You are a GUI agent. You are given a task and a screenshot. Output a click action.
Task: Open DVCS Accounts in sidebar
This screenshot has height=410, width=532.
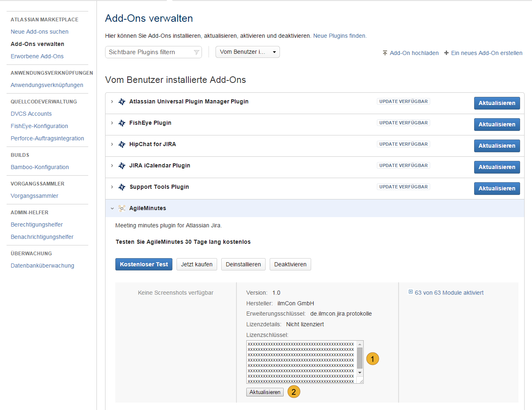[x=31, y=114]
